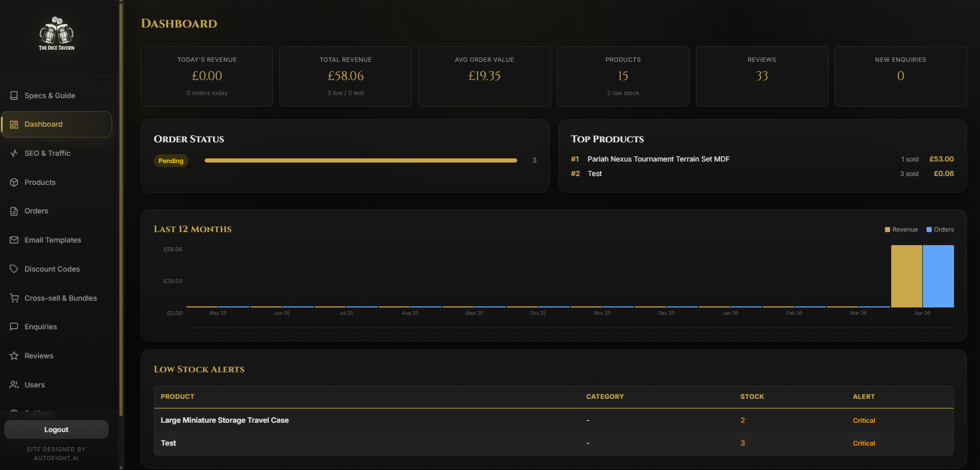
Task: Open Enquiries via the speech bubble icon
Action: tap(14, 327)
